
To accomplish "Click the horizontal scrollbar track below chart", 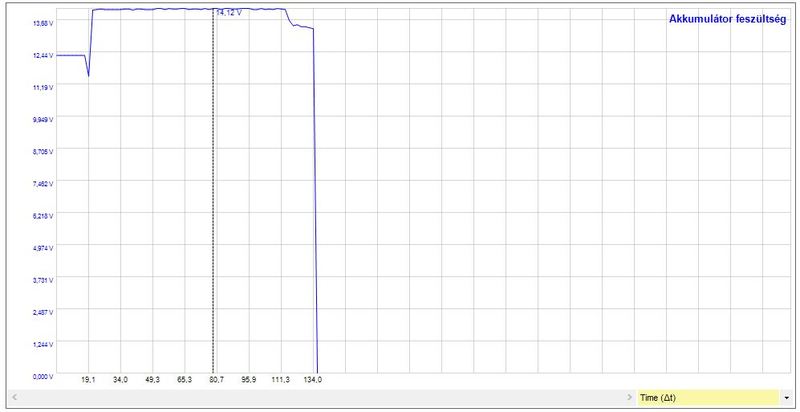I will (320, 398).
